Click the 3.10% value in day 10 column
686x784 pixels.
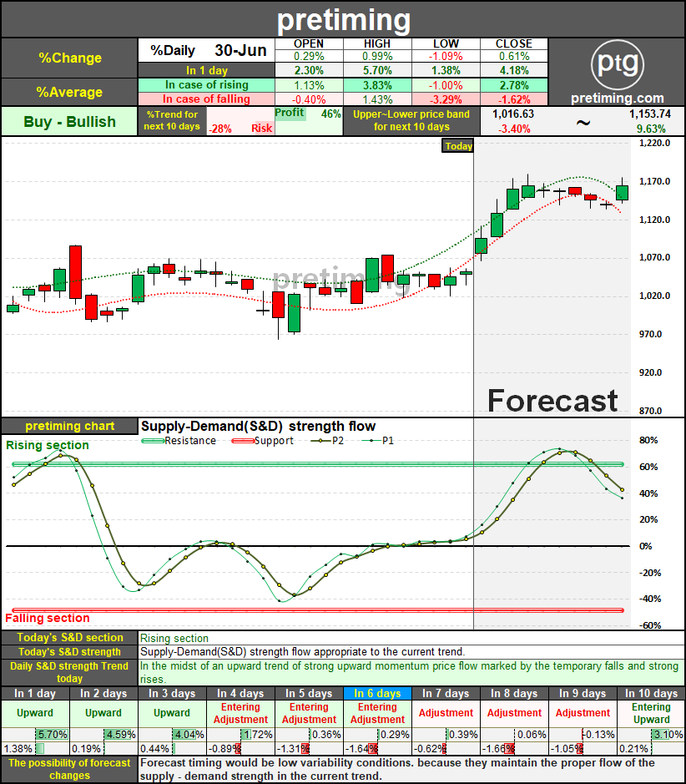(668, 735)
